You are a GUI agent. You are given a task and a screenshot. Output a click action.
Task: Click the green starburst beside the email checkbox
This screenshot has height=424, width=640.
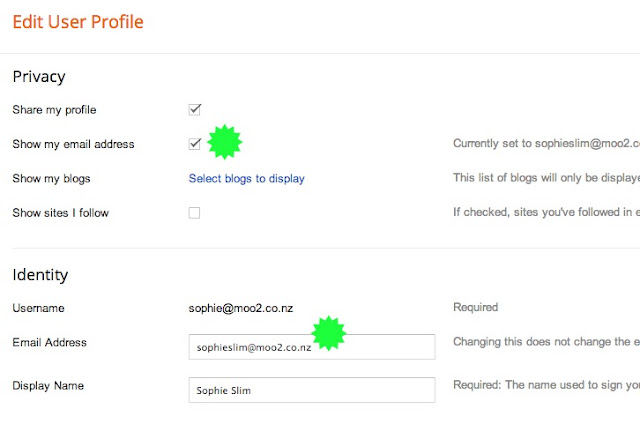point(224,142)
